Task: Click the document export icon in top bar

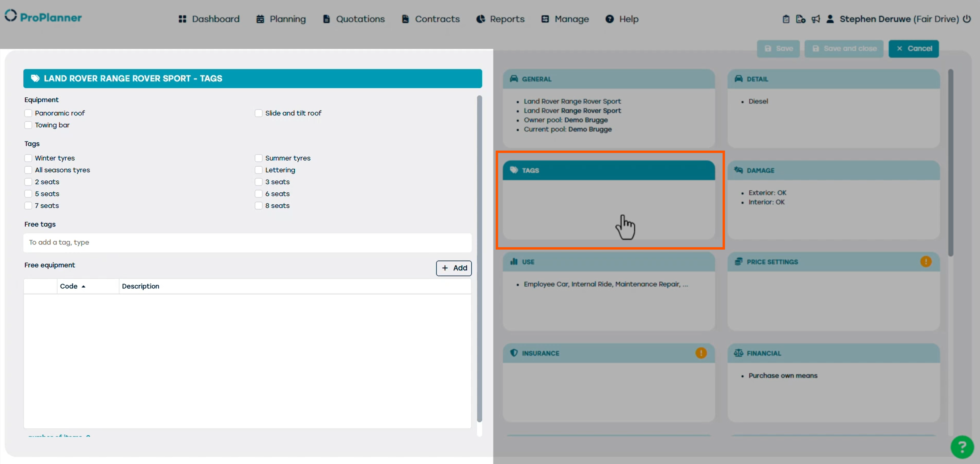Action: click(800, 19)
